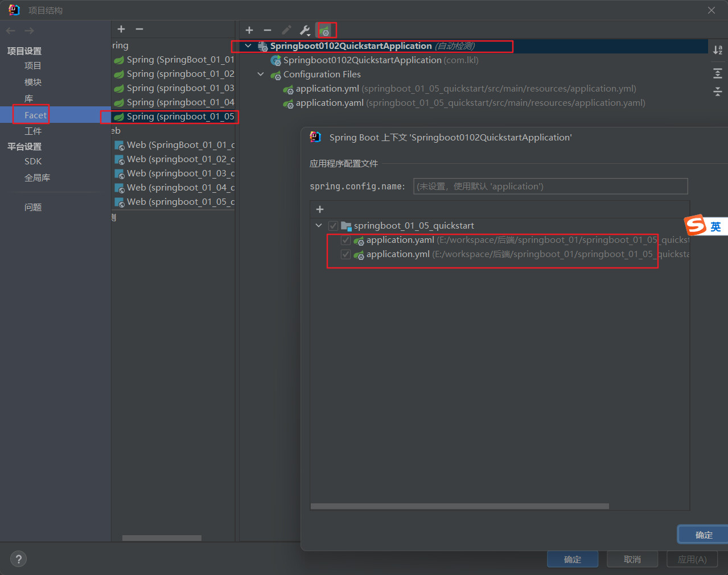Click the pencil edit icon
The height and width of the screenshot is (575, 728).
pos(286,30)
